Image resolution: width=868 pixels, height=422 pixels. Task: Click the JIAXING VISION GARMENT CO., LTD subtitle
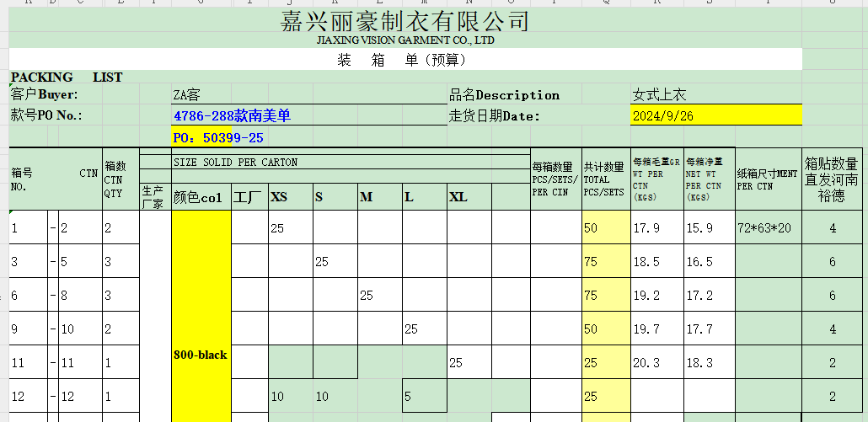pos(405,40)
